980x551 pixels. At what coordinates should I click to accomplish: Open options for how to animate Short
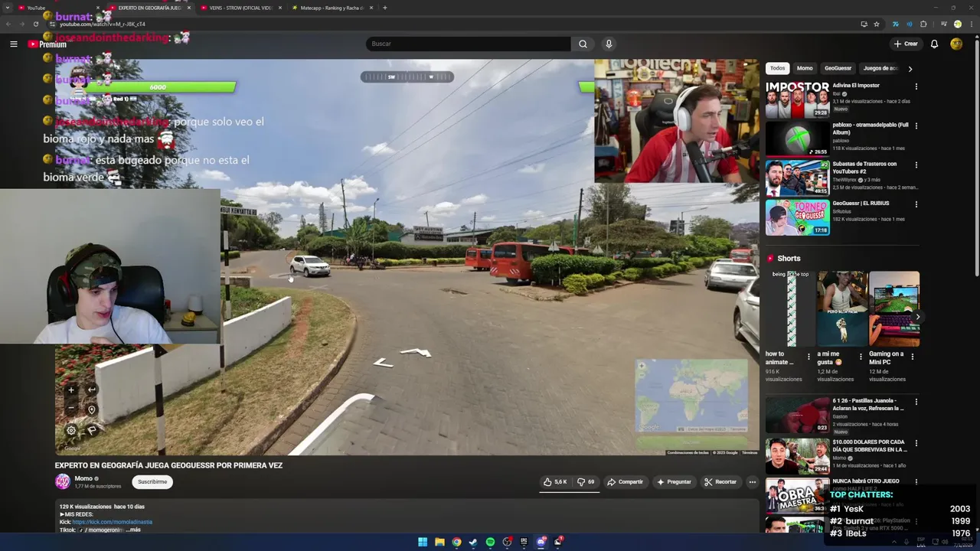click(808, 357)
